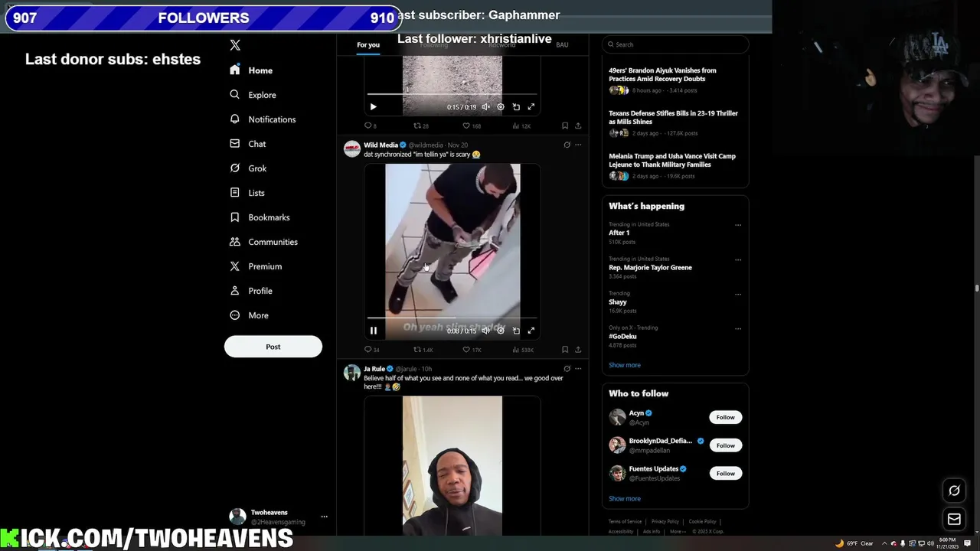Open Twoheavens account switcher menu

[279, 517]
